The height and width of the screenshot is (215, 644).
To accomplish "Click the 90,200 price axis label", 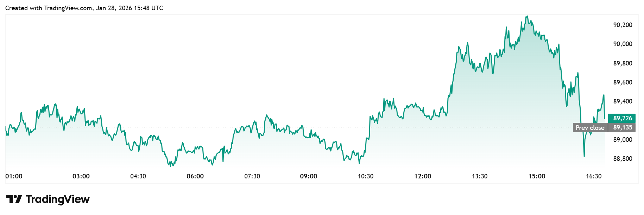I will click(x=623, y=25).
